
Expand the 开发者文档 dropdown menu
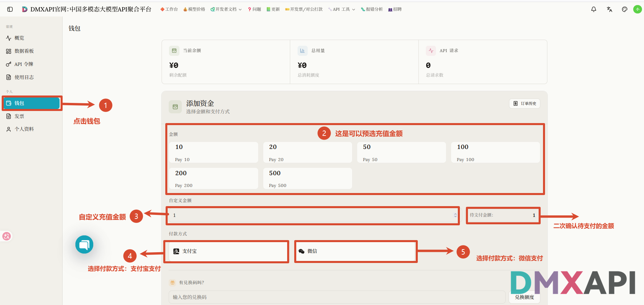226,9
